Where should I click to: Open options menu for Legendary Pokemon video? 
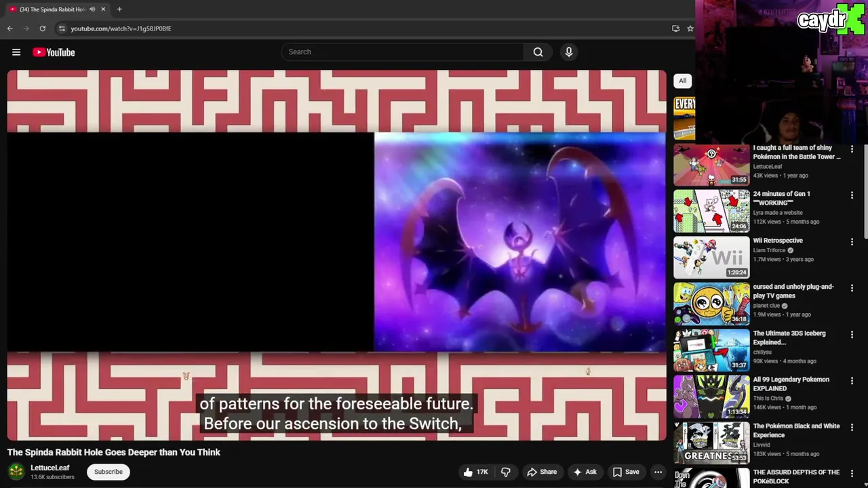(x=852, y=380)
